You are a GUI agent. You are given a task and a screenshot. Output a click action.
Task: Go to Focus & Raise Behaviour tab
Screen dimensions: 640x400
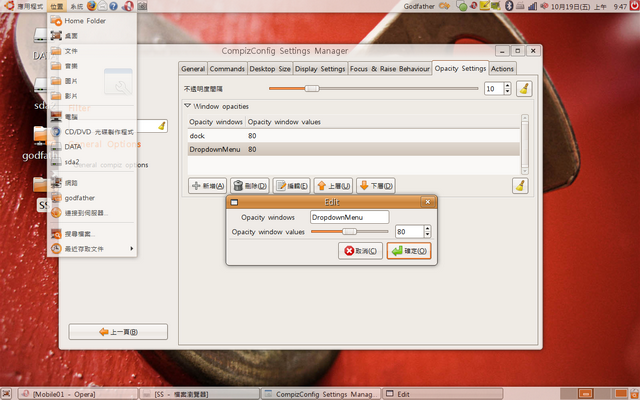pos(390,69)
